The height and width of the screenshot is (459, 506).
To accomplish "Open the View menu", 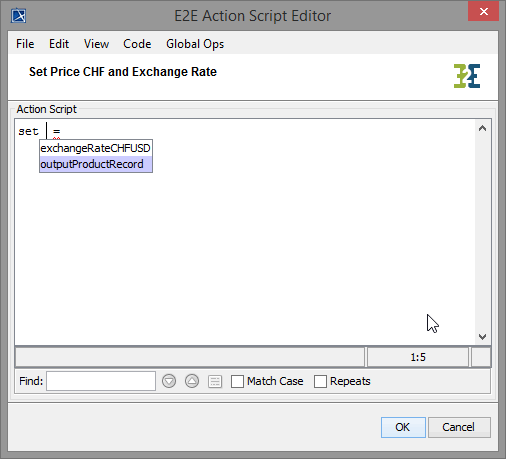I will [96, 44].
